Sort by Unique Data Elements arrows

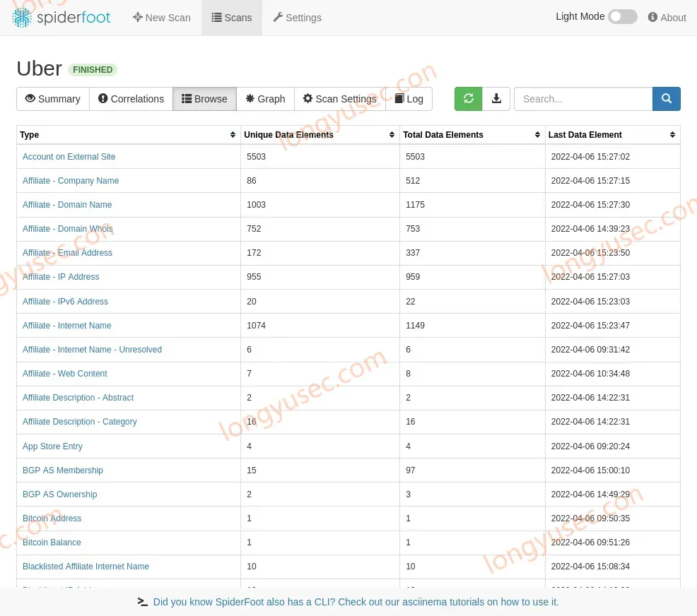392,134
